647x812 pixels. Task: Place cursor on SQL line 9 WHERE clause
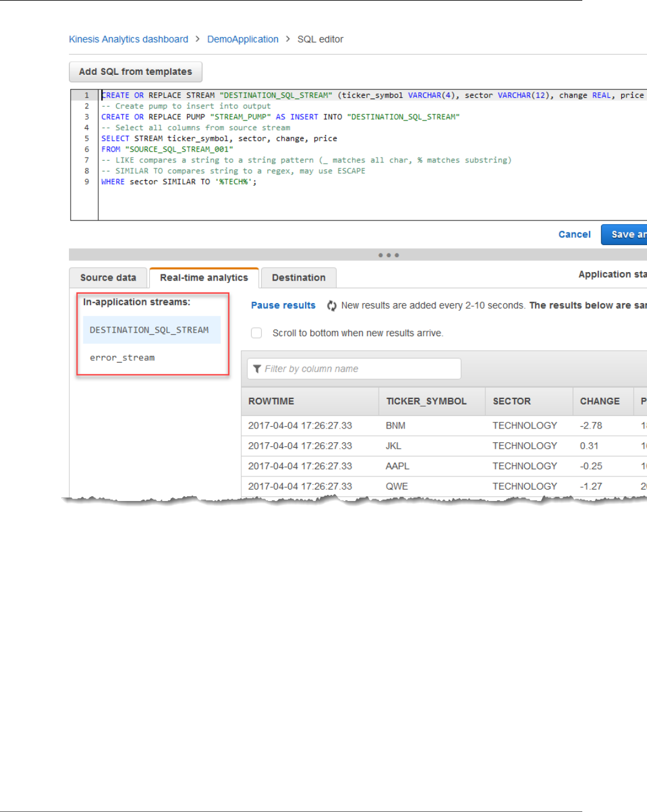(179, 182)
